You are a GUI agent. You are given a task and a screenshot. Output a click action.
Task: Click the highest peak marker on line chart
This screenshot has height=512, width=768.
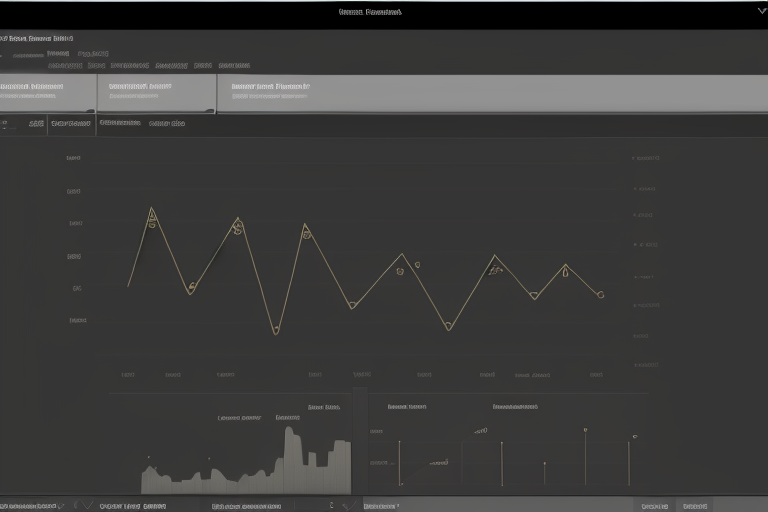[152, 212]
